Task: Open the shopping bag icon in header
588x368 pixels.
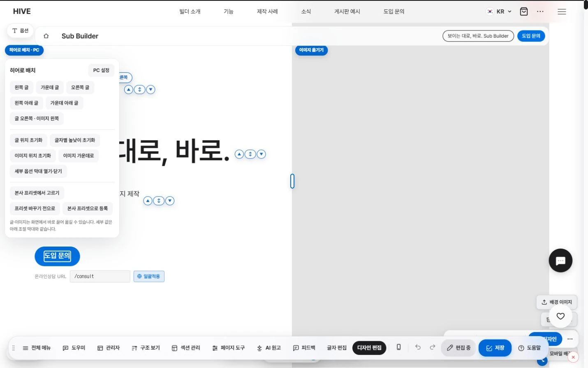Action: [x=524, y=12]
